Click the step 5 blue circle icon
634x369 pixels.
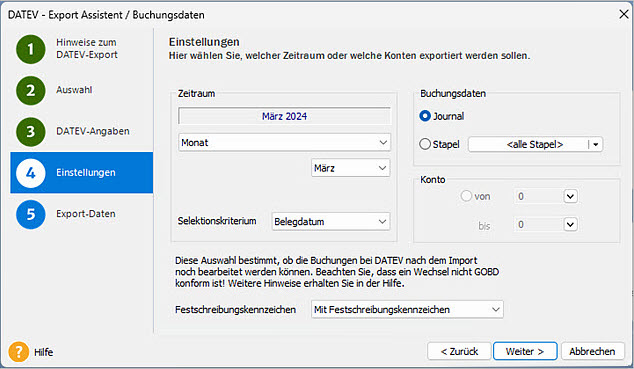(x=31, y=214)
